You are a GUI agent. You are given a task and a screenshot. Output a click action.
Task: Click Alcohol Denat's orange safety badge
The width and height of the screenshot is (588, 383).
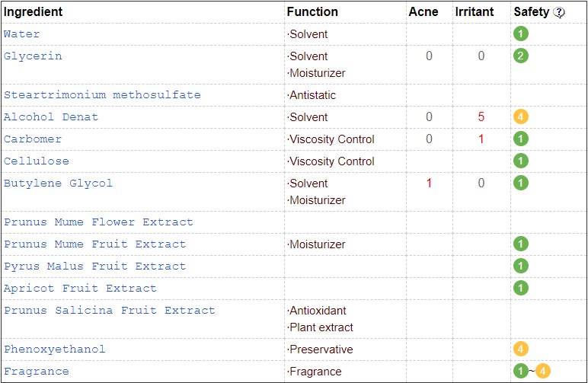(521, 116)
